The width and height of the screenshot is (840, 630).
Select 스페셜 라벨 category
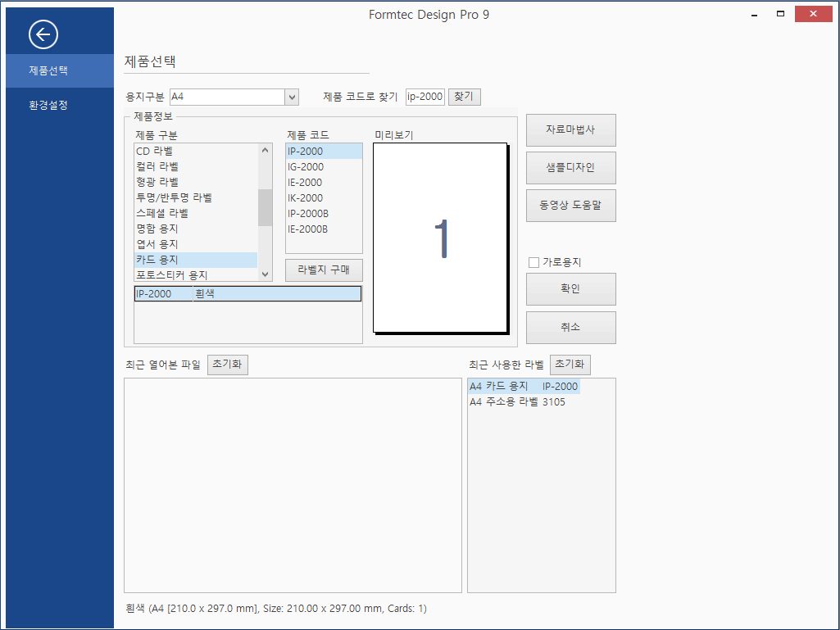pyautogui.click(x=196, y=213)
